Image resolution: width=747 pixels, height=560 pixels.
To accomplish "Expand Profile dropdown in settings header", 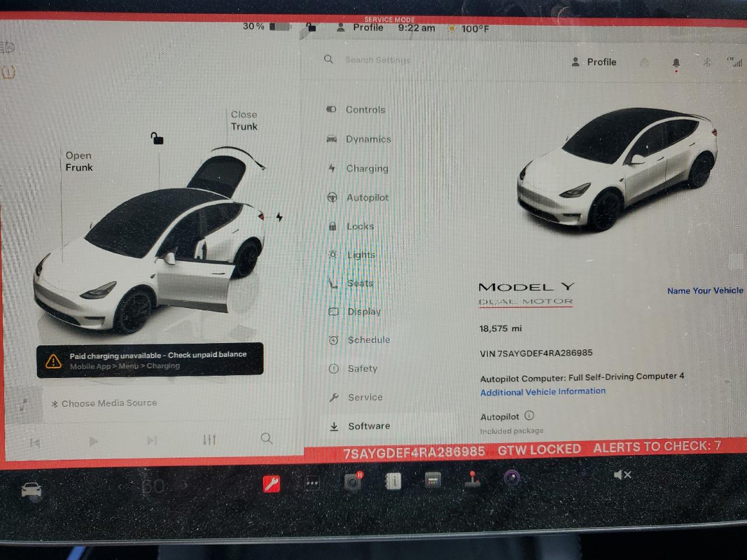I will [x=594, y=62].
